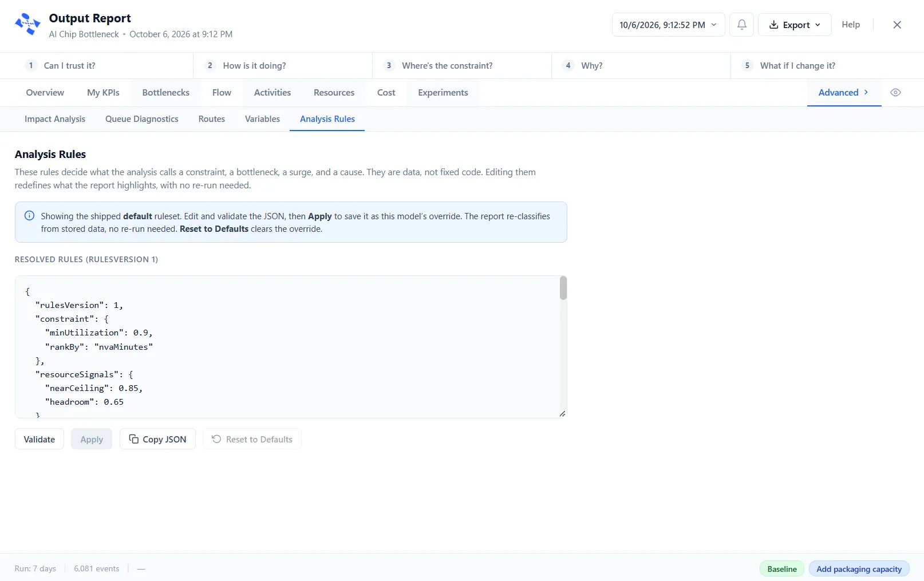Open Help
Viewport: 924px width, 581px height.
(851, 25)
